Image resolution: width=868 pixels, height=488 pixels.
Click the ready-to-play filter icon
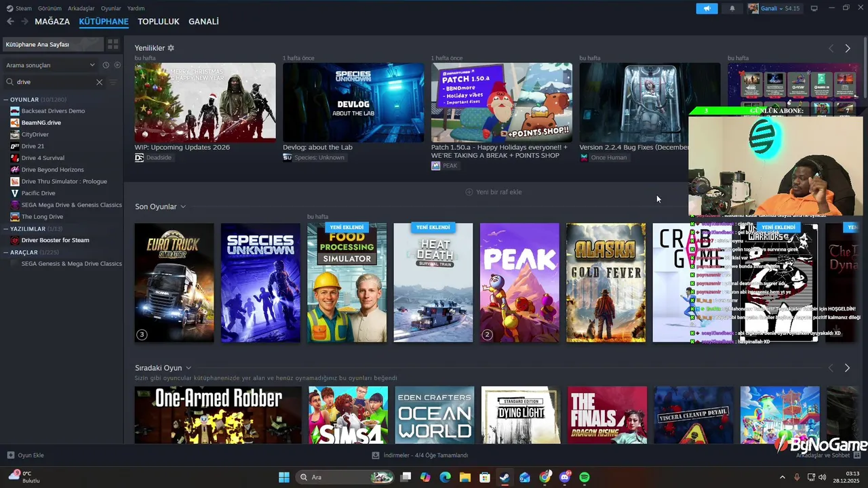pyautogui.click(x=117, y=65)
